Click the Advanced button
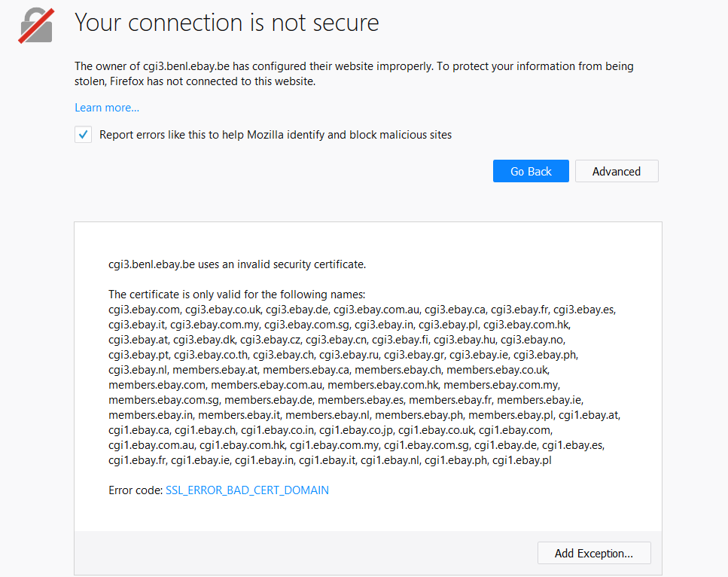Viewport: 728px width, 577px height. (x=616, y=171)
